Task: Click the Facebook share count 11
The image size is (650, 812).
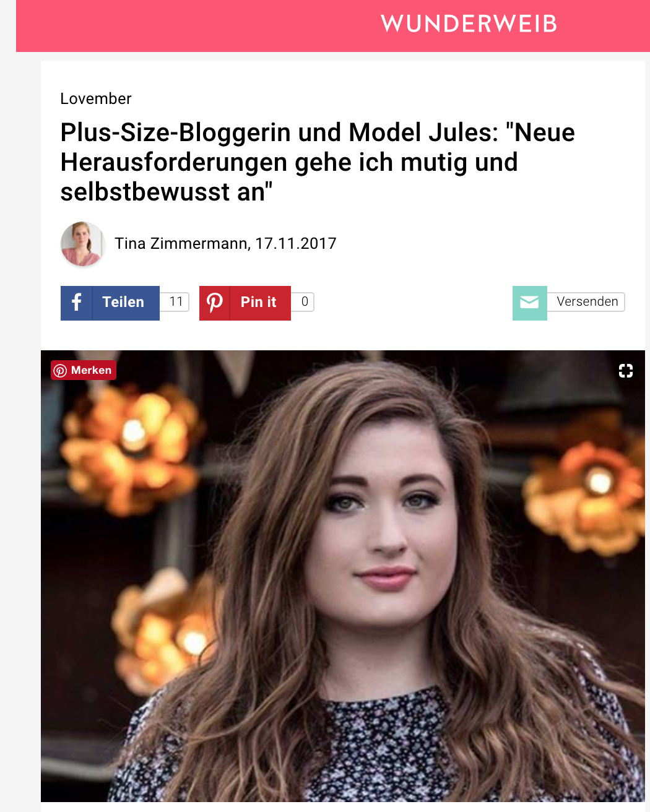Action: (x=176, y=302)
